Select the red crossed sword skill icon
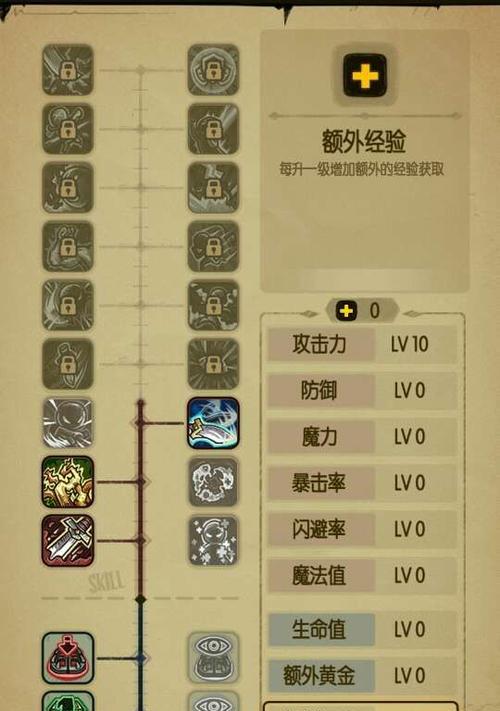This screenshot has width=500, height=711. pyautogui.click(x=68, y=541)
